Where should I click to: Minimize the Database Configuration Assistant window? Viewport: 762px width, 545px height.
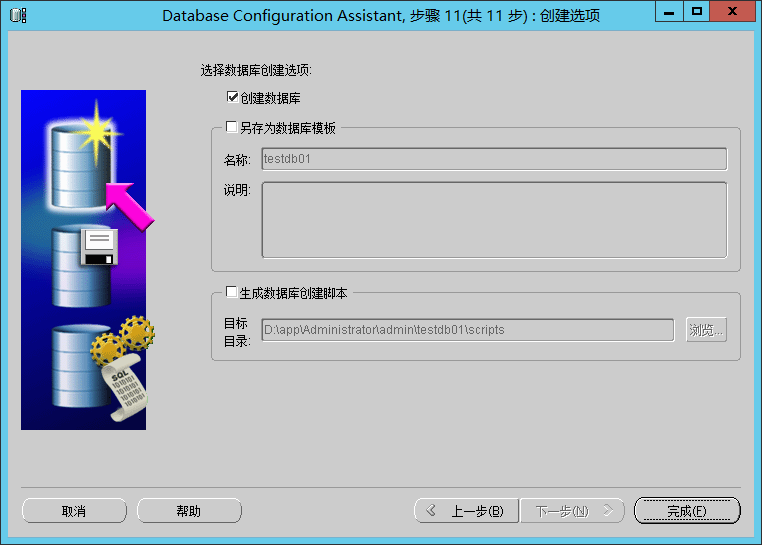click(669, 11)
